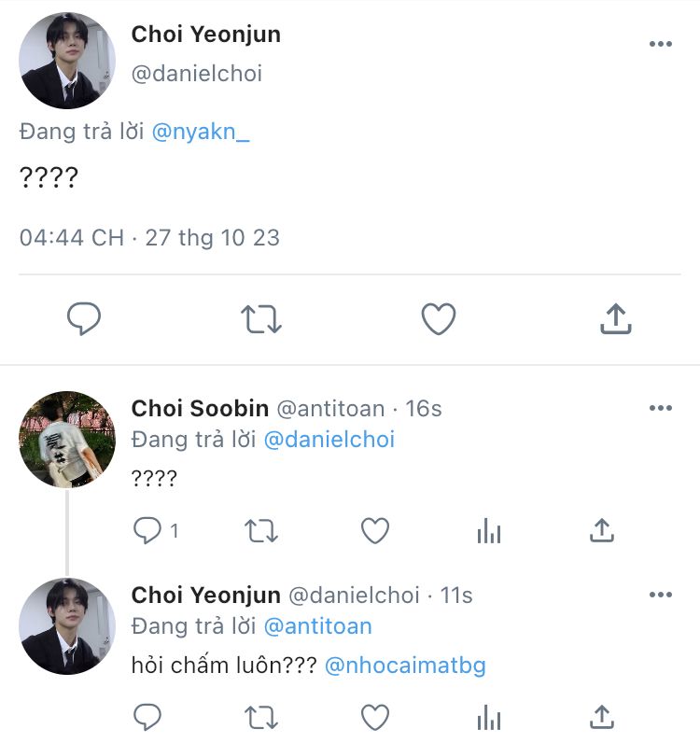Retweet the main tweet replying to @nyakn_

(x=261, y=320)
